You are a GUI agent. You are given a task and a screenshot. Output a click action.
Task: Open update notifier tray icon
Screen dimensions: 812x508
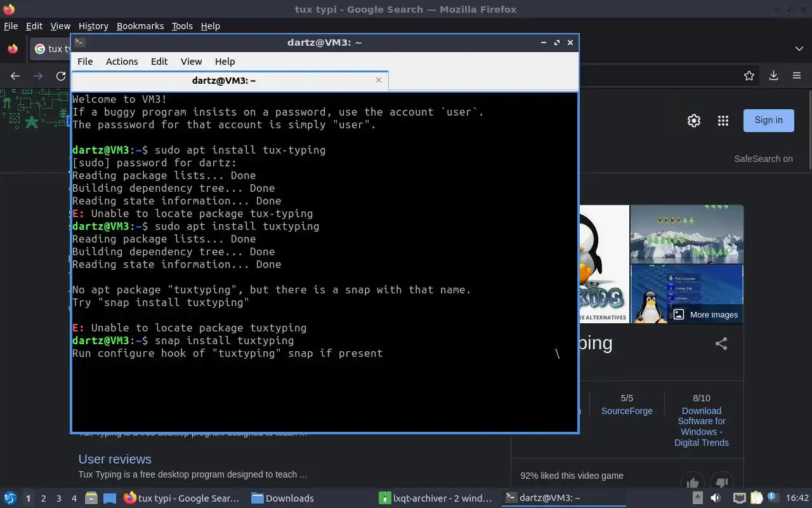773,498
